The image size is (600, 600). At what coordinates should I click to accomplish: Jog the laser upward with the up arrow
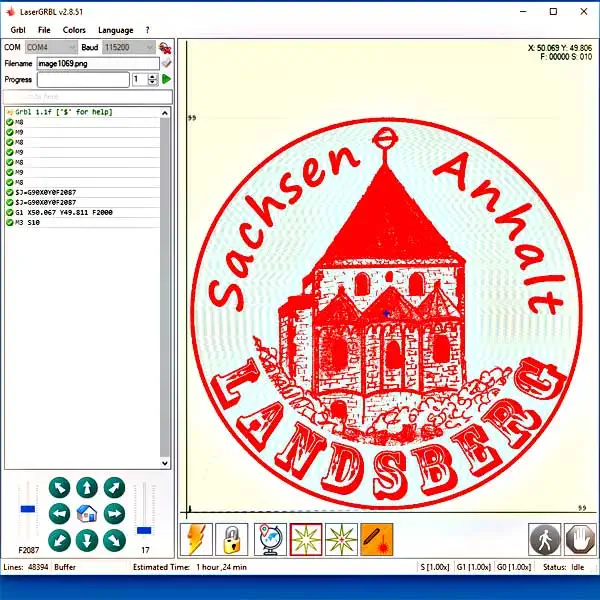[x=87, y=487]
